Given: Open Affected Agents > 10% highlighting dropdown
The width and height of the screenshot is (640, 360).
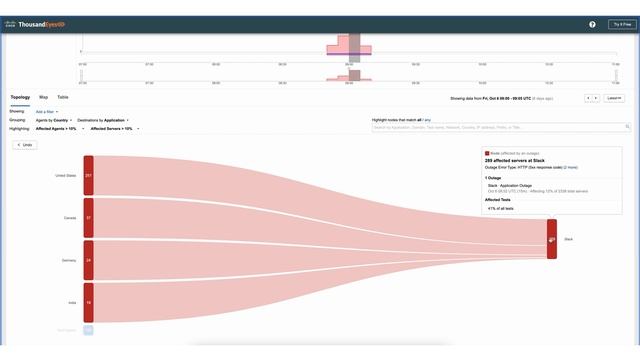Looking at the screenshot, I should [x=60, y=129].
